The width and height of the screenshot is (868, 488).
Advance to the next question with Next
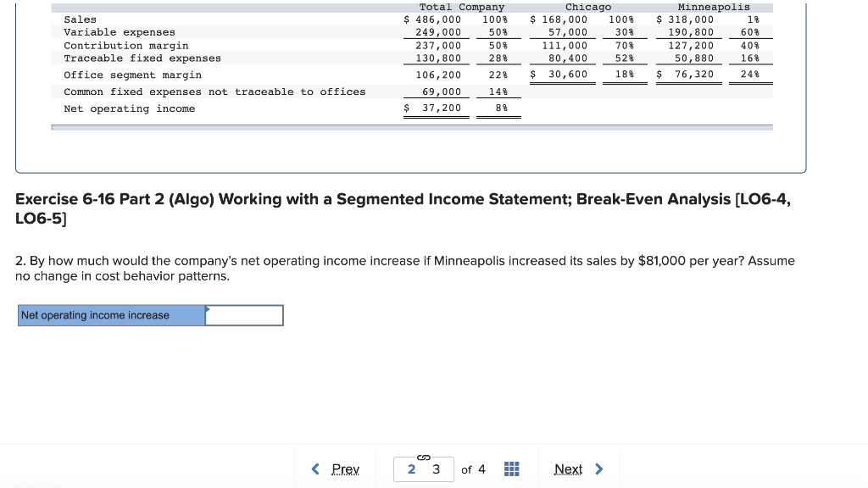click(568, 469)
